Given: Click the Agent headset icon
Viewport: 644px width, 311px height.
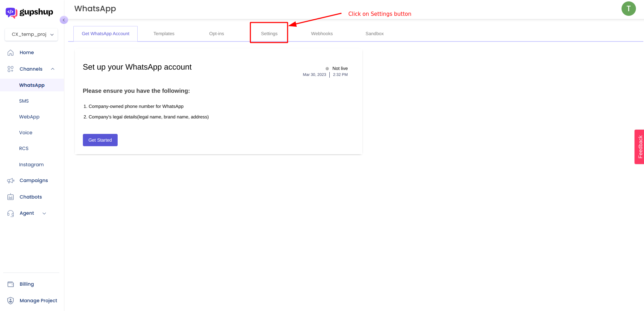Looking at the screenshot, I should coord(11,213).
